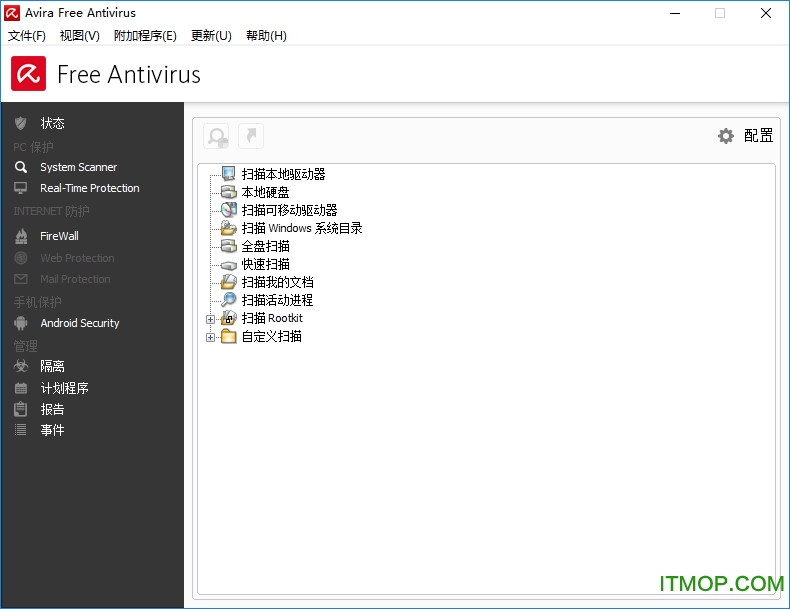Open 配置 settings via gear icon
This screenshot has width=790, height=609.
point(726,136)
